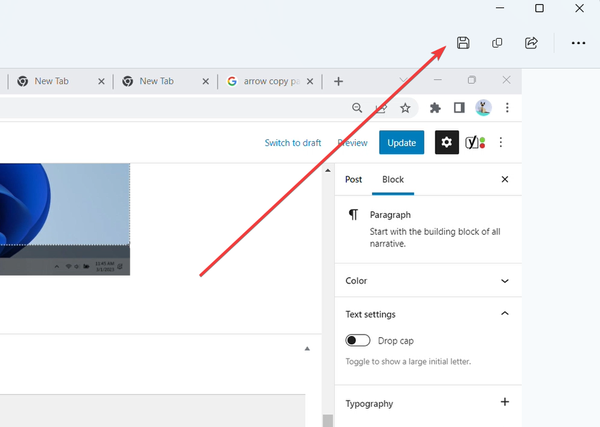The width and height of the screenshot is (600, 427).
Task: Collapse the meta box panel up arrow
Action: 307,349
